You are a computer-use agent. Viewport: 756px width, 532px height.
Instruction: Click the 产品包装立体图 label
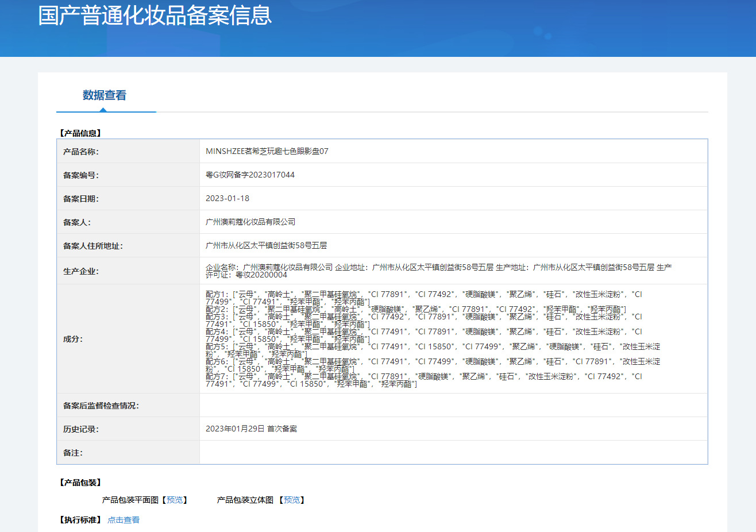tap(245, 500)
